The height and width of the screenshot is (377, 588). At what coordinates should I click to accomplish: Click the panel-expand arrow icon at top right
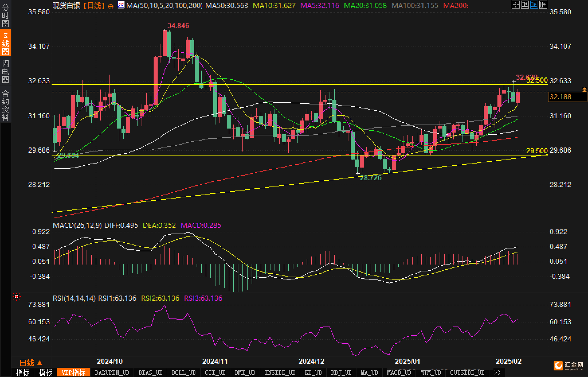543,5
